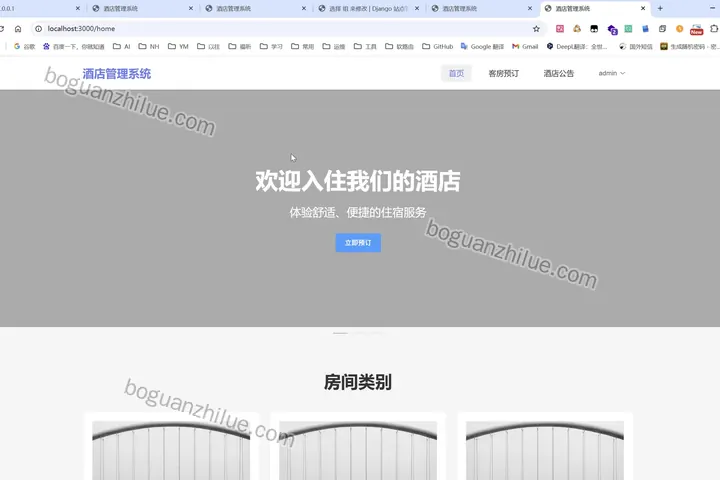Open the 百度一下 bookmark
The height and width of the screenshot is (480, 720).
[73, 46]
